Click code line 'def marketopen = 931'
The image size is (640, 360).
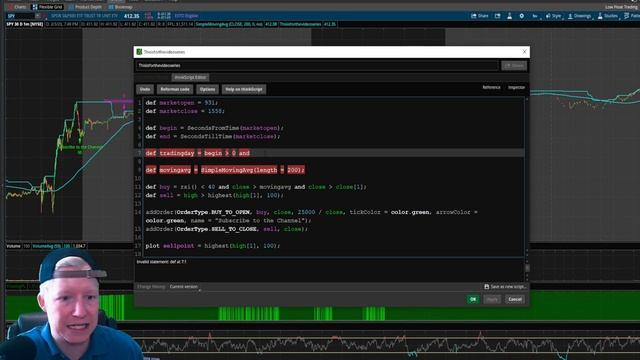coord(182,102)
